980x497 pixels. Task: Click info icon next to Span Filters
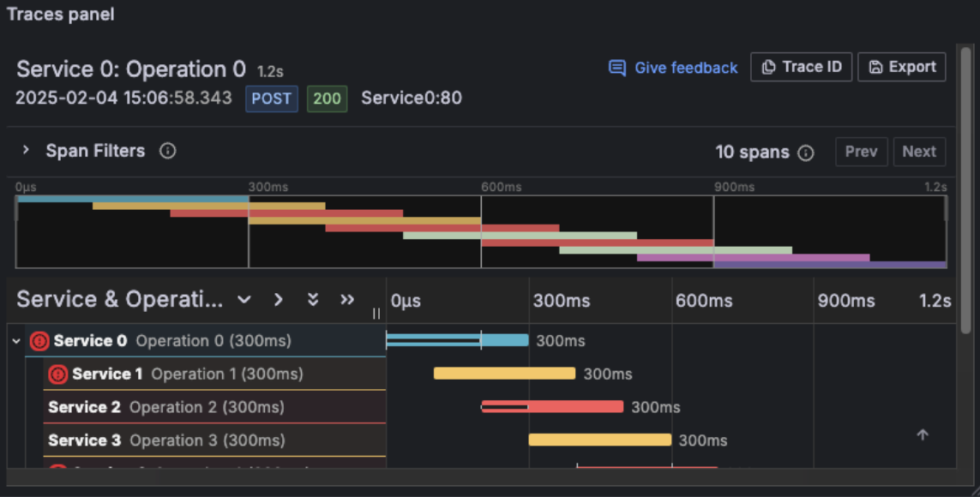coord(168,151)
